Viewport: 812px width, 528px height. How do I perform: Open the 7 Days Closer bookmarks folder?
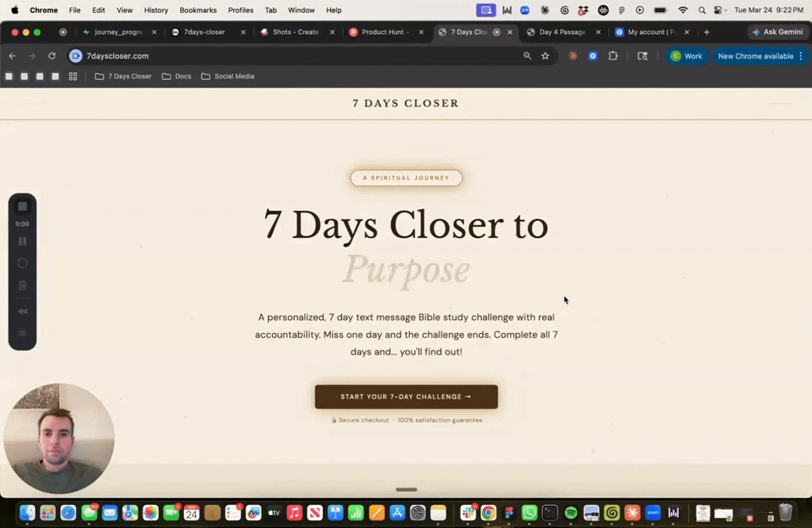click(123, 76)
